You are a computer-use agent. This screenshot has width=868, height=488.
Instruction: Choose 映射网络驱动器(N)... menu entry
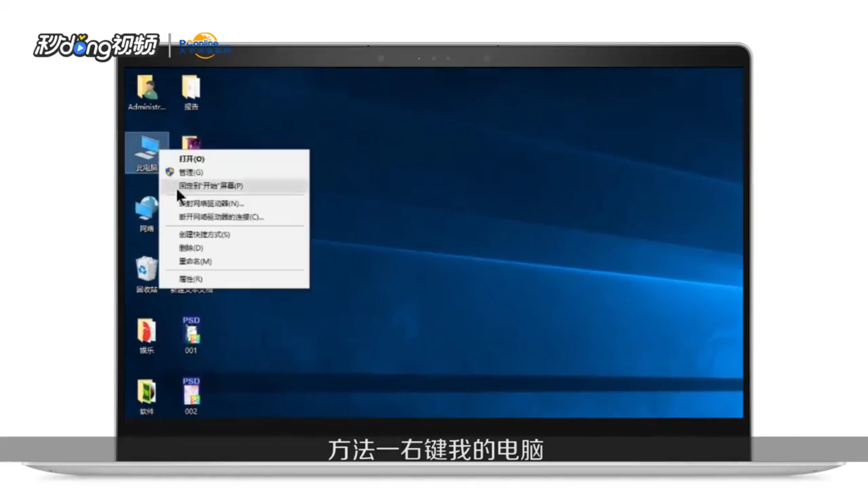point(235,204)
